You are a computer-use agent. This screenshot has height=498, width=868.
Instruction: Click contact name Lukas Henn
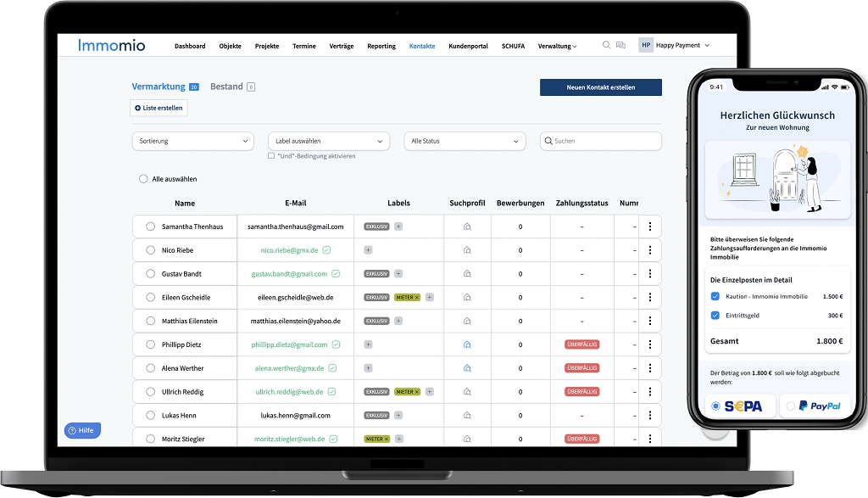coord(179,416)
